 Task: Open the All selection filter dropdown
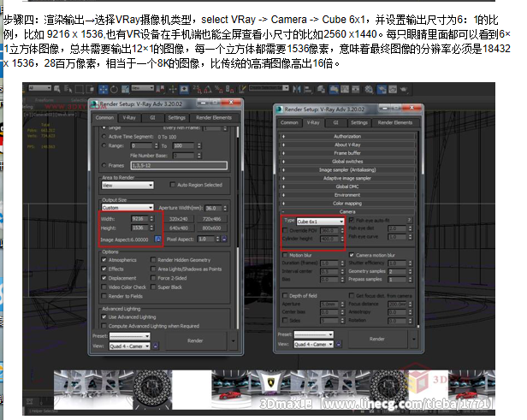[40, 88]
